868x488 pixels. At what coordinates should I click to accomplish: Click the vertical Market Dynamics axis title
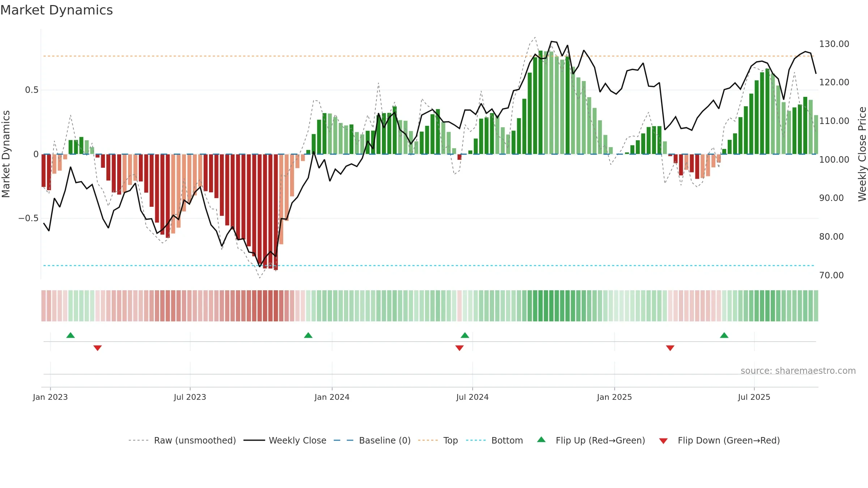click(x=6, y=154)
